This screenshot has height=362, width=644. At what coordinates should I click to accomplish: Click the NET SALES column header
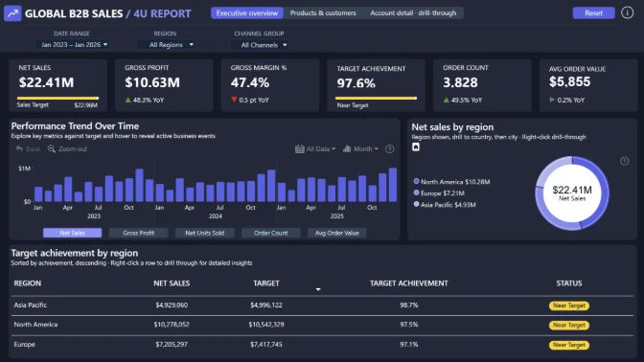(172, 283)
